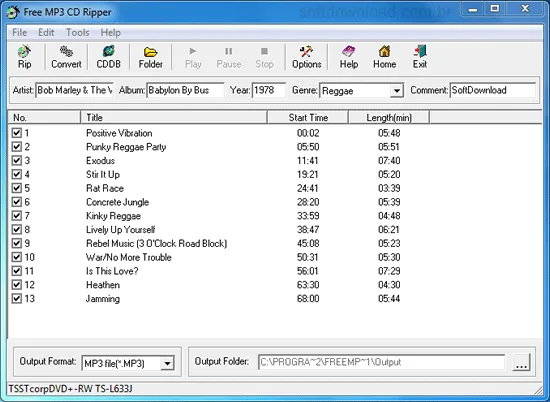Viewport: 550px width, 402px height.
Task: Uncheck track 13 Jamming
Action: tap(16, 299)
